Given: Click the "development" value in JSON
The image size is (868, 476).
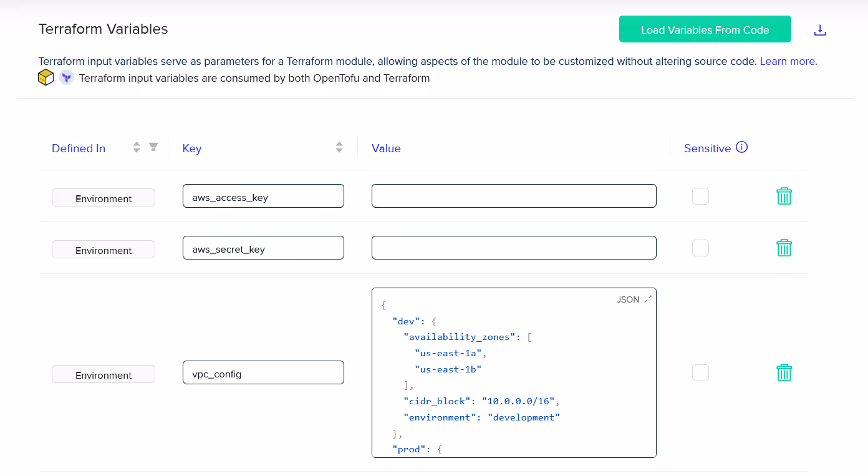Looking at the screenshot, I should click(x=524, y=417).
